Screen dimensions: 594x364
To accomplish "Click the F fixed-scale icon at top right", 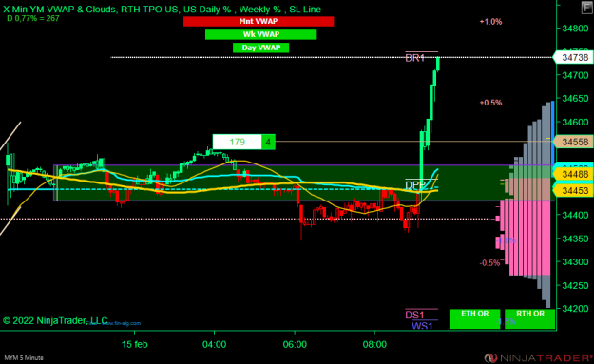I will click(x=586, y=9).
